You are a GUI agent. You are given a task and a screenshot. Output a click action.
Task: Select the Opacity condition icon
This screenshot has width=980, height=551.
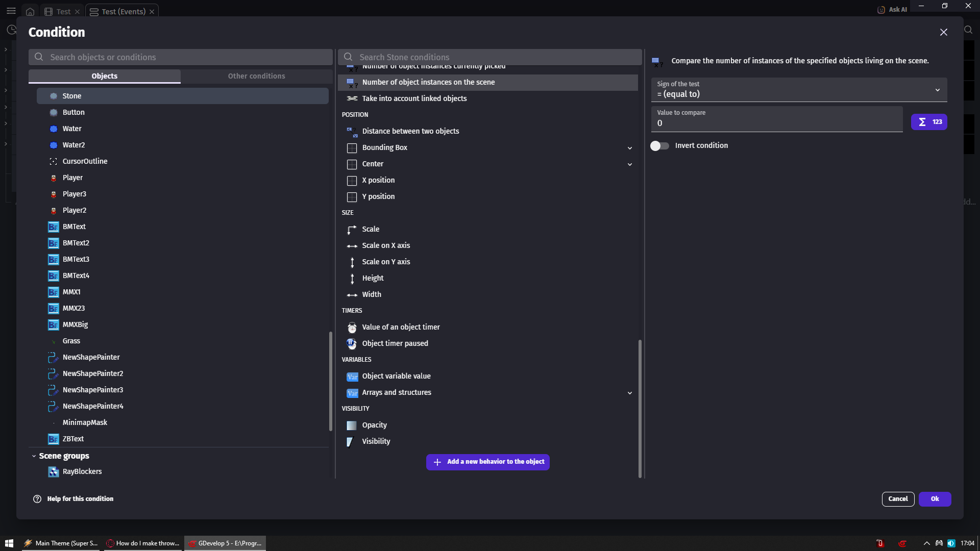tap(352, 425)
